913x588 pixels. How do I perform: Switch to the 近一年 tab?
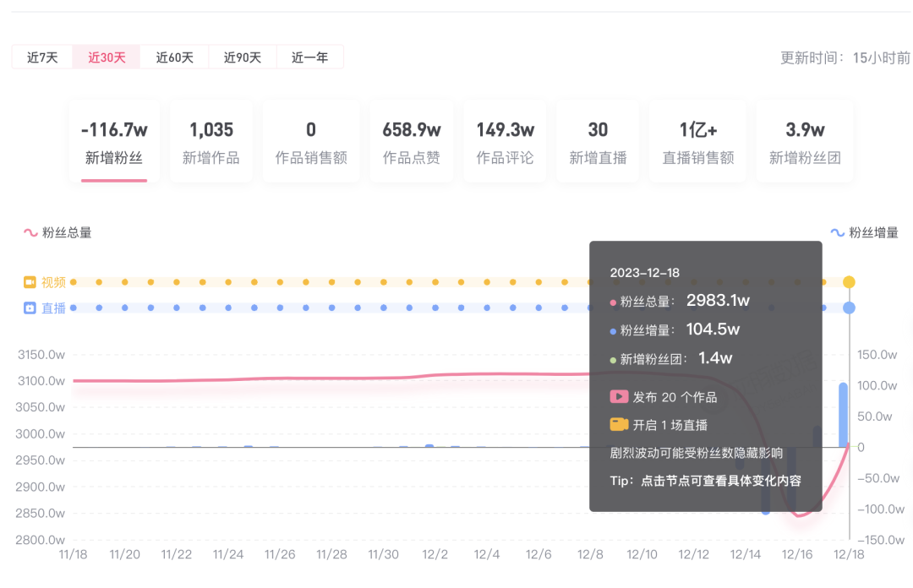[x=309, y=57]
